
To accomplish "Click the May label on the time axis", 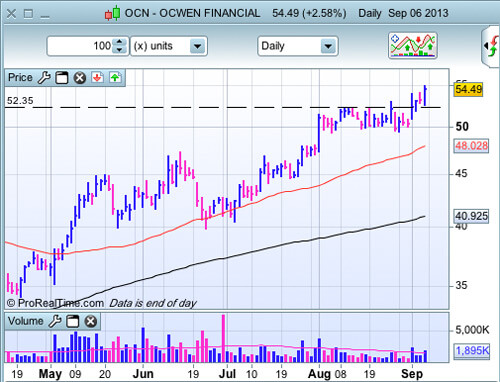I will (x=50, y=374).
